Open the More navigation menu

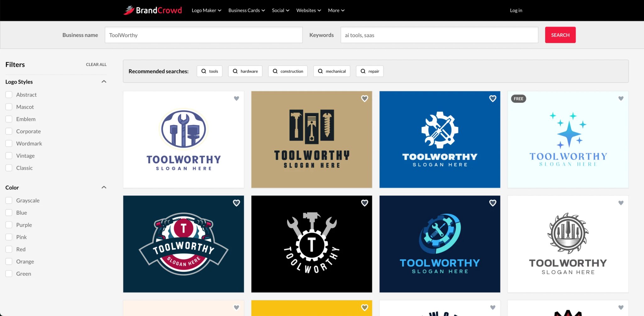point(336,10)
